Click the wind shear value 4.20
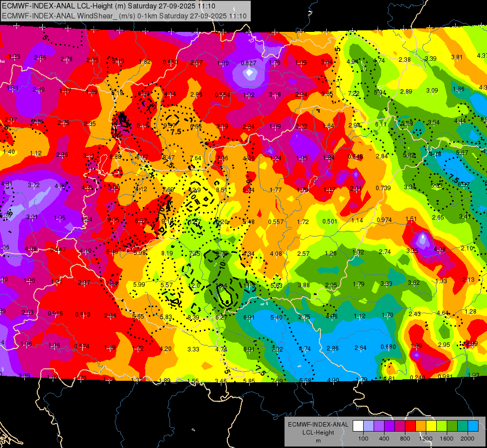The image size is (487, 448). (x=165, y=349)
